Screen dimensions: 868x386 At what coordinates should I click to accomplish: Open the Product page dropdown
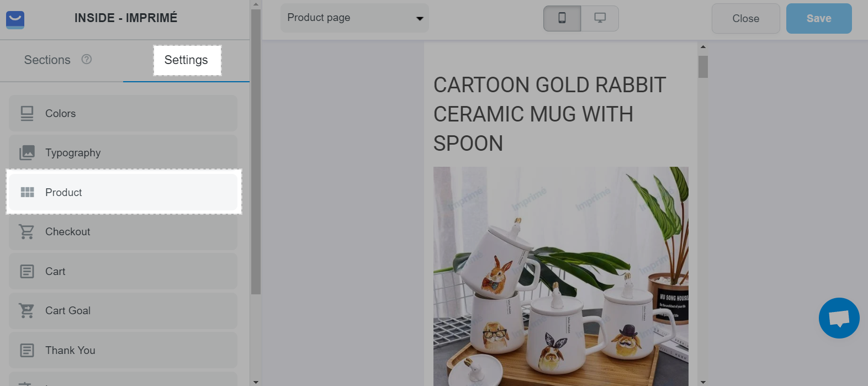354,18
